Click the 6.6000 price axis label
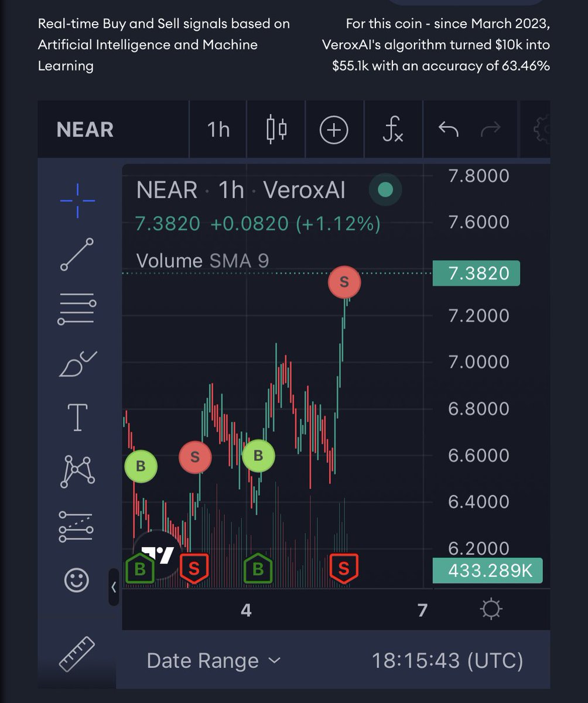Viewport: 588px width, 703px height. point(478,455)
